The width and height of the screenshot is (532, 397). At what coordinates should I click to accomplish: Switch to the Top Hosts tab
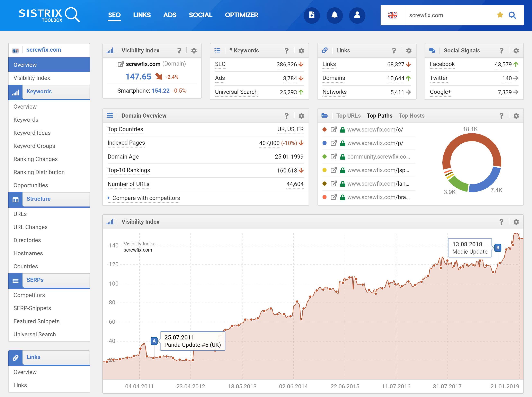point(411,116)
